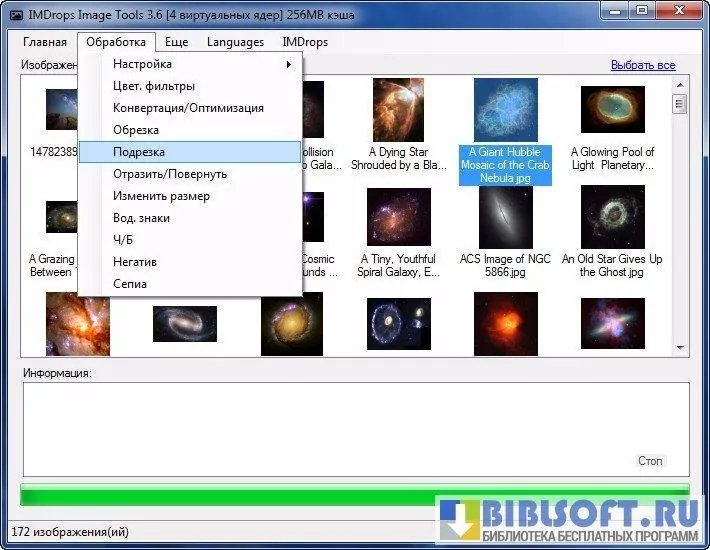710x550 pixels.
Task: Select the Подрезка menu item
Action: (139, 152)
